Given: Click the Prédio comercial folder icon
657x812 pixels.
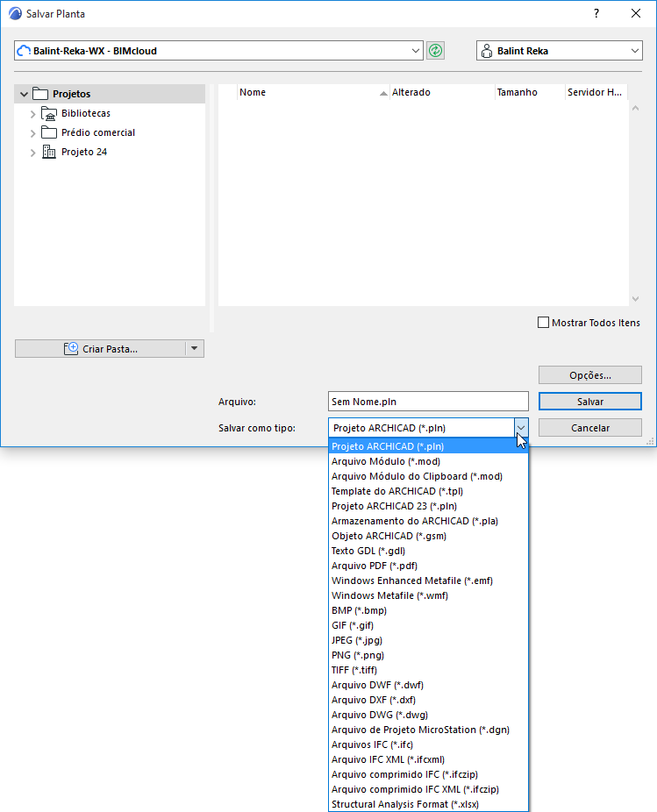Looking at the screenshot, I should click(x=49, y=132).
